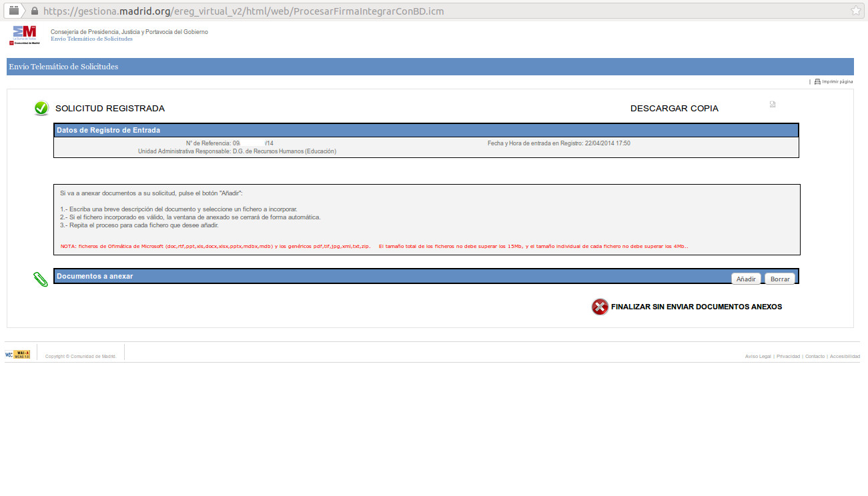Click the green checkmark registered icon

pos(41,108)
